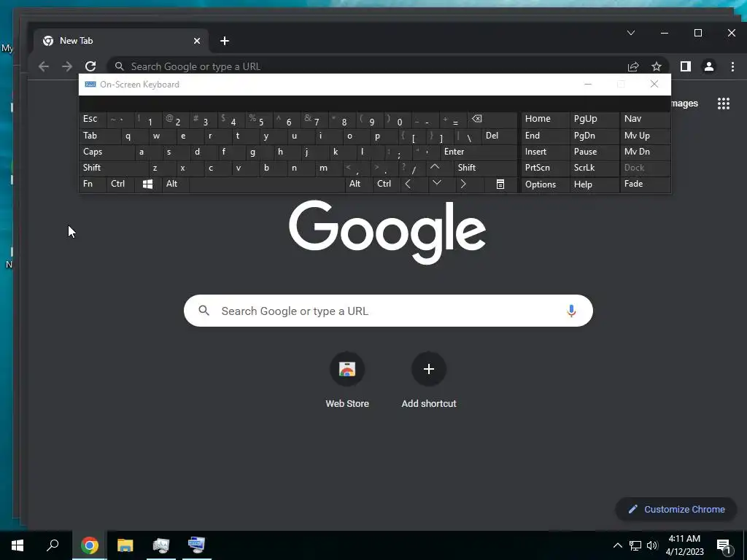
Task: Click Customize Chrome button
Action: tap(676, 509)
